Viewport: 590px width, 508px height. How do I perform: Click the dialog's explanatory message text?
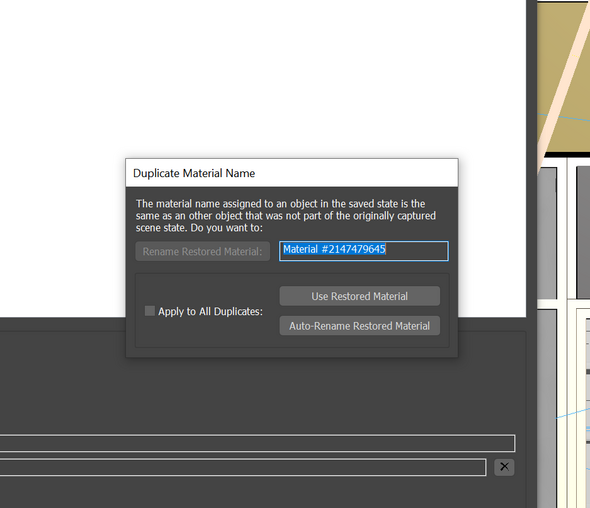pyautogui.click(x=286, y=216)
